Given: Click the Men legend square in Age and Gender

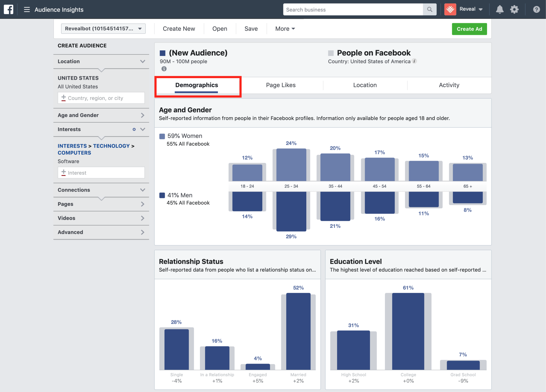Looking at the screenshot, I should pos(162,195).
